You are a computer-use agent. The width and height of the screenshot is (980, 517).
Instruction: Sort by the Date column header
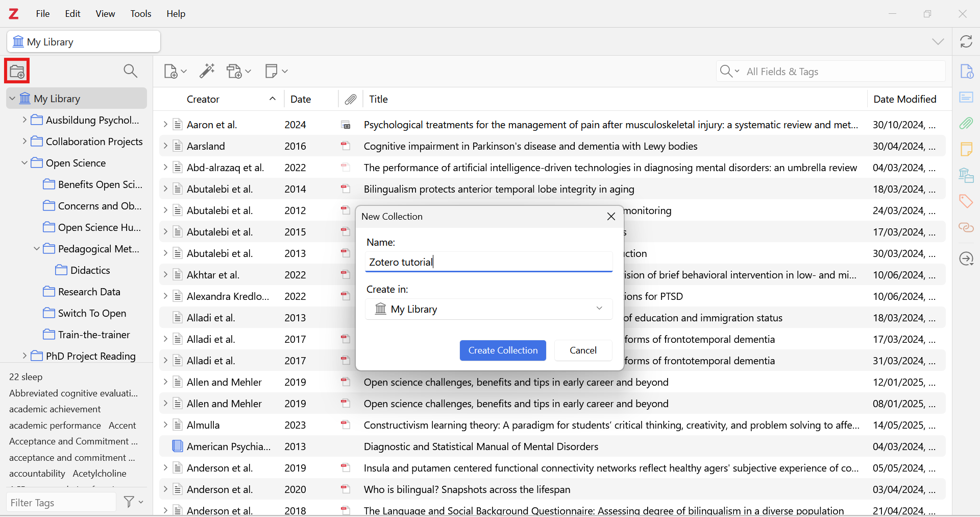point(311,100)
